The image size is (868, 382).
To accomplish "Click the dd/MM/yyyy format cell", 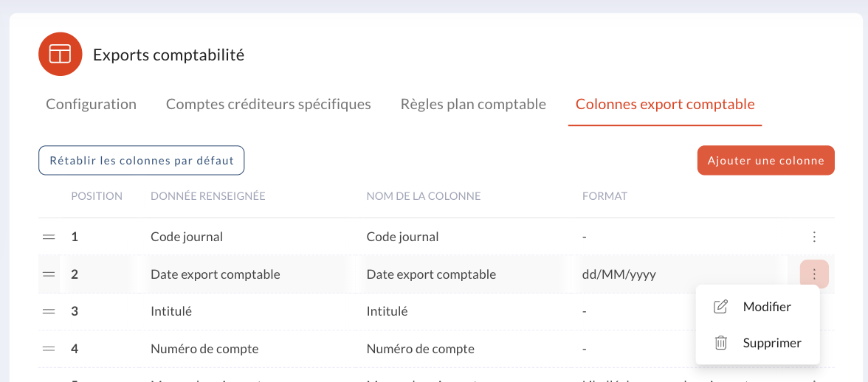I will coord(619,275).
